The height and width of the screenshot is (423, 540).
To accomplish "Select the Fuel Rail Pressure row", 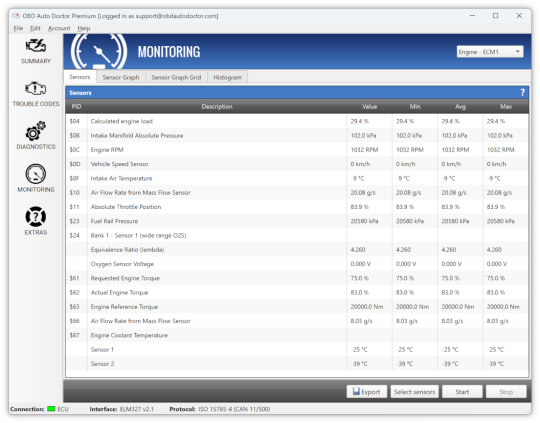I will (x=297, y=221).
